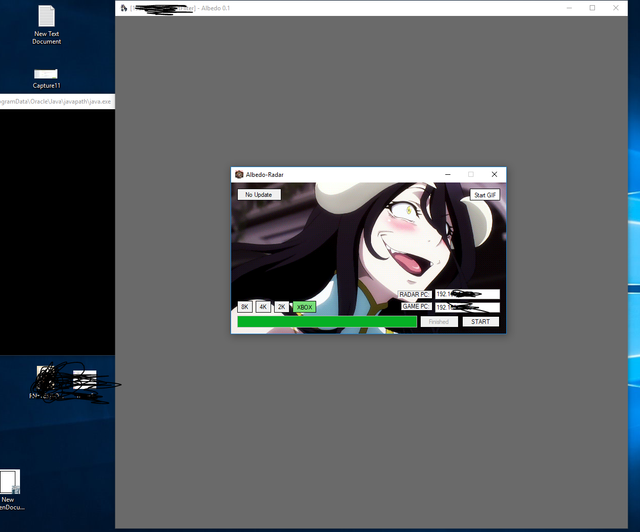This screenshot has height=532, width=640.
Task: Toggle the green XBOX option
Action: click(x=305, y=307)
